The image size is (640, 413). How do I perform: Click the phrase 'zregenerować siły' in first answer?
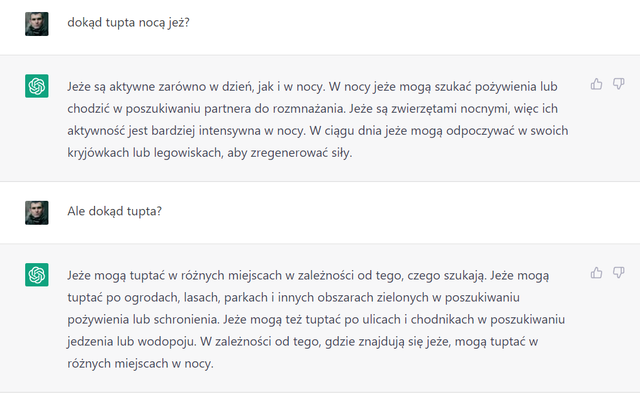(300, 153)
